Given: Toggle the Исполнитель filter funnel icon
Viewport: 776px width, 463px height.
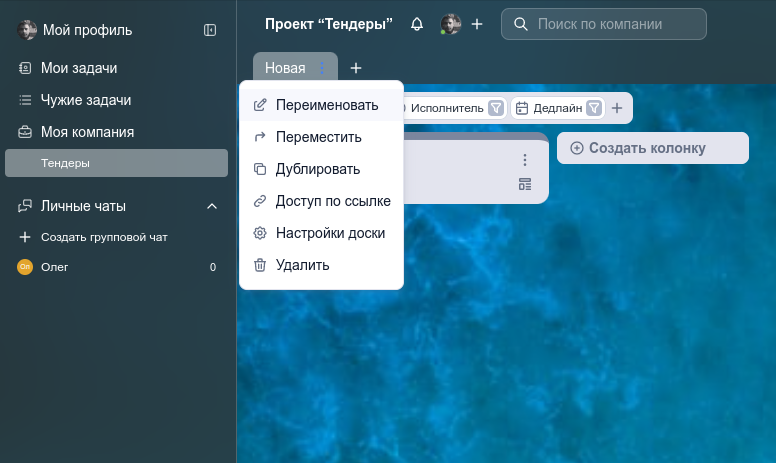Looking at the screenshot, I should point(495,108).
